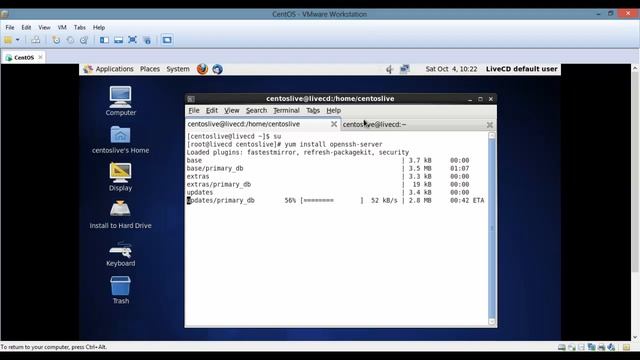The height and width of the screenshot is (360, 640).
Task: Click the 'extras/primary_db' output line
Action: (x=328, y=184)
